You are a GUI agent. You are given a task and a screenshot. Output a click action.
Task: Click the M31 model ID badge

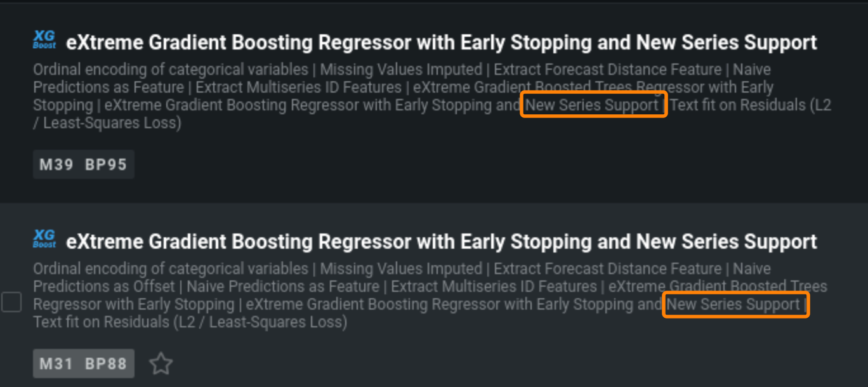click(x=56, y=364)
